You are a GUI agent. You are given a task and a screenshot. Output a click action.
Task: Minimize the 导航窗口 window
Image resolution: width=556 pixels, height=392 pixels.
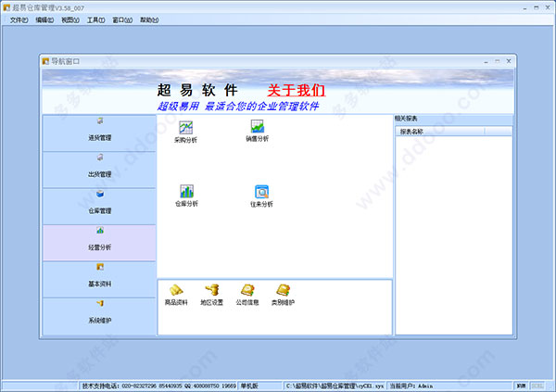486,61
